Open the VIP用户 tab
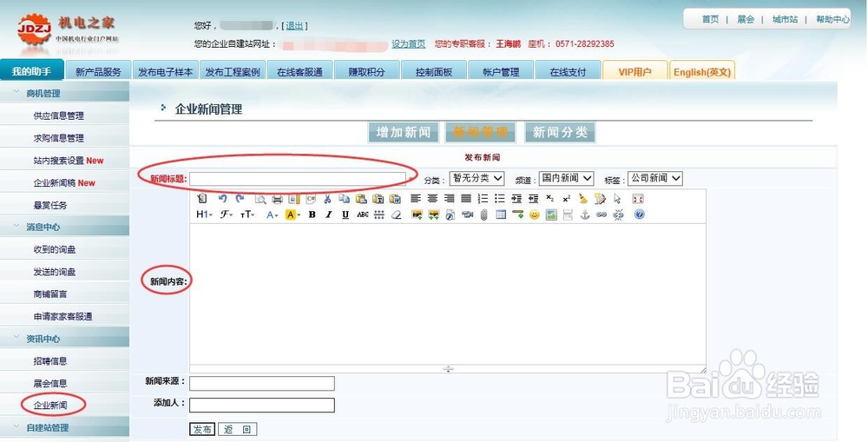Screen dimensions: 868x442 (635, 71)
